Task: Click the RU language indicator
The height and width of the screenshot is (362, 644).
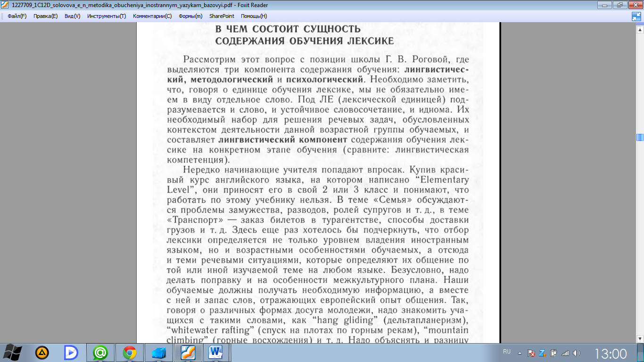Action: click(x=507, y=352)
